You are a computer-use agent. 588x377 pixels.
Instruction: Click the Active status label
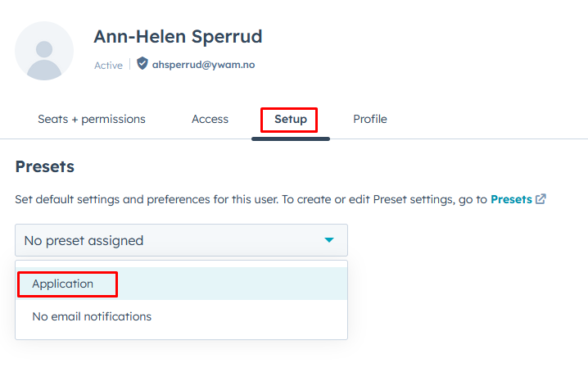click(x=108, y=65)
